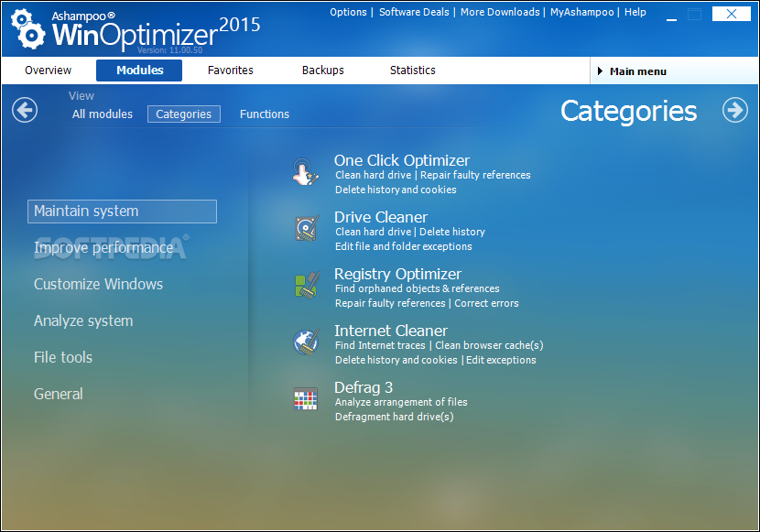Select Analyze system category
This screenshot has height=532, width=760.
(83, 320)
